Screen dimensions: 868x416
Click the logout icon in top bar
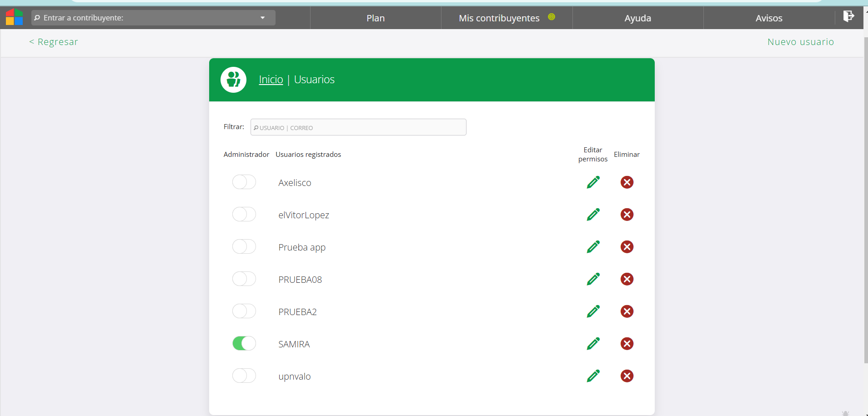[848, 17]
